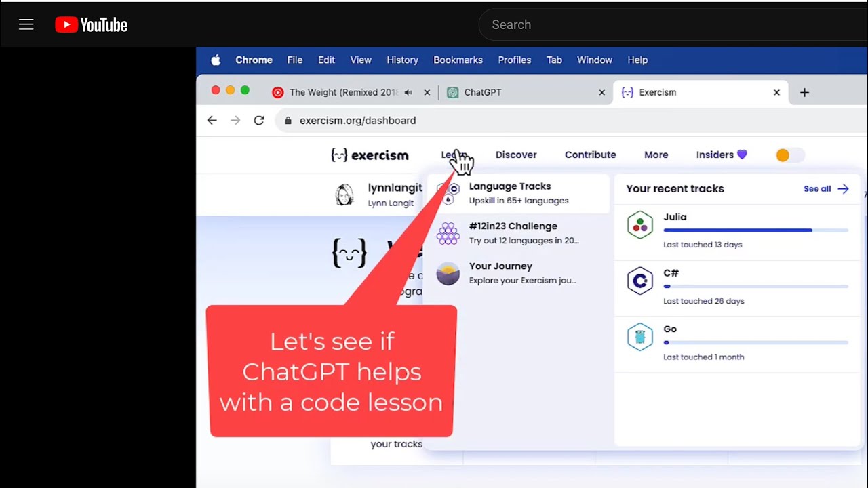Open the View menu
This screenshot has width=868, height=488.
coord(361,60)
